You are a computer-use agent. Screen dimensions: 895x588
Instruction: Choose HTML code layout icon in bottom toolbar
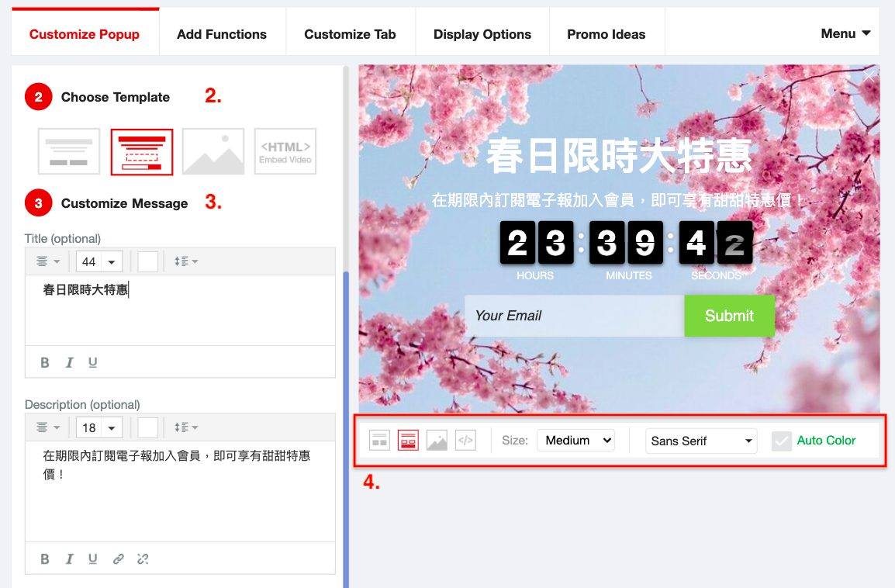click(x=466, y=441)
